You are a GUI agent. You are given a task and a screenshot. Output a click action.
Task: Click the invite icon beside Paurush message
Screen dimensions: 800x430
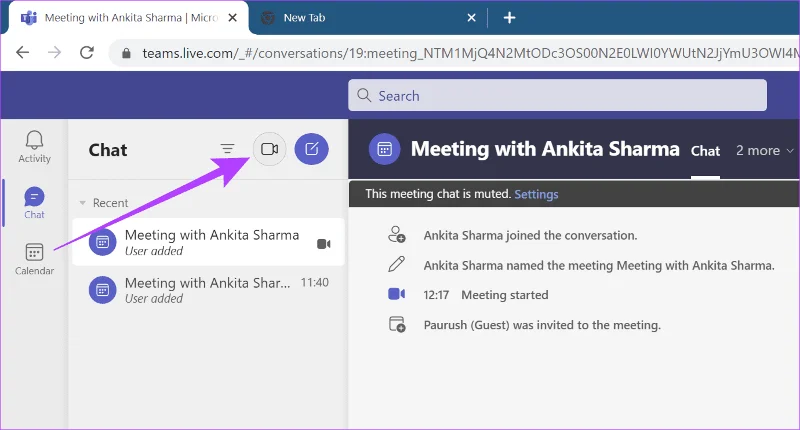point(397,324)
